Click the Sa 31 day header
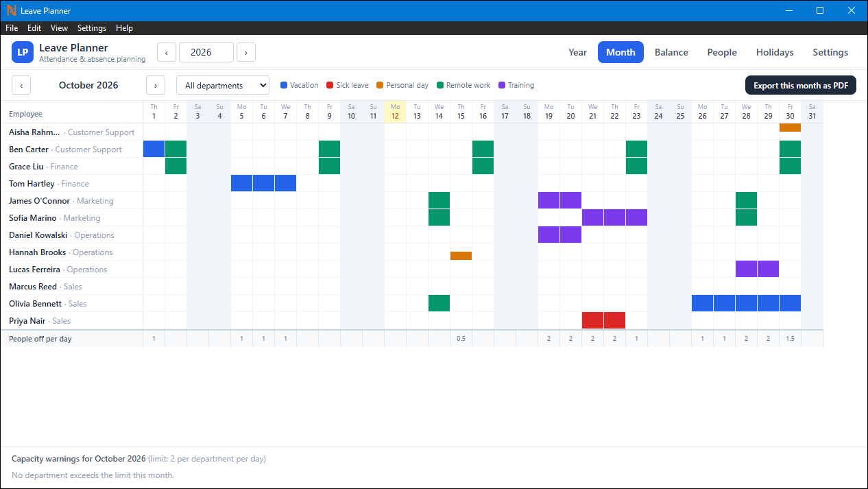The image size is (868, 489). coord(812,112)
